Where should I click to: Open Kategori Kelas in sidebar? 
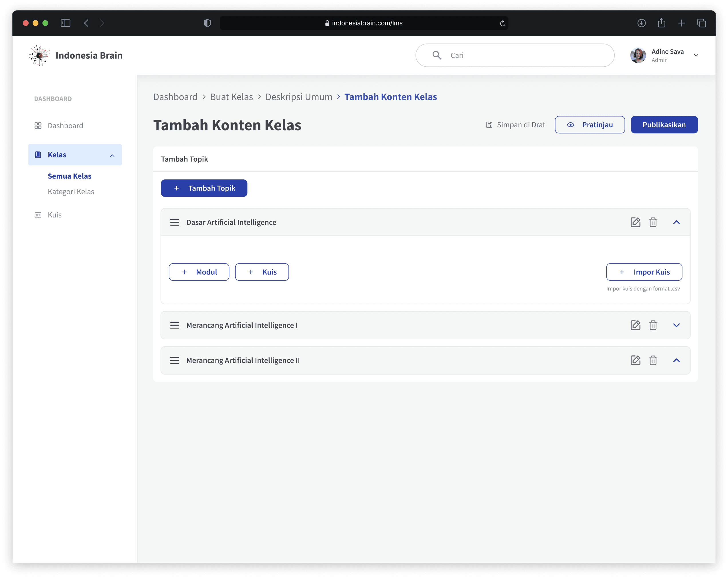[71, 191]
